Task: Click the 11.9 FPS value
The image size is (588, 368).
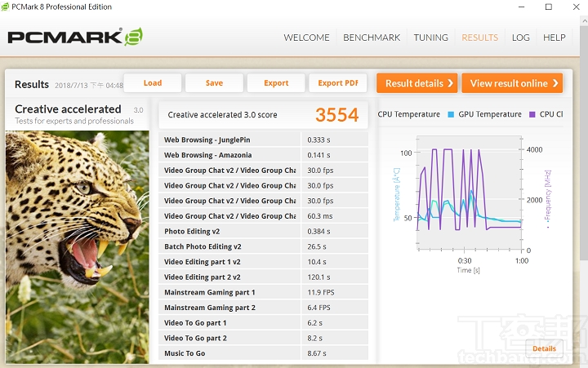Action: pos(321,292)
